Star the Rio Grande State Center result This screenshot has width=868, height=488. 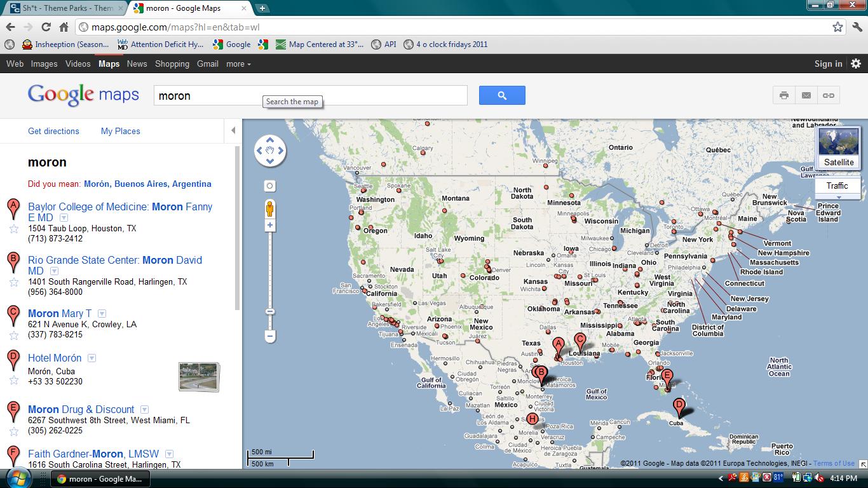pos(13,282)
